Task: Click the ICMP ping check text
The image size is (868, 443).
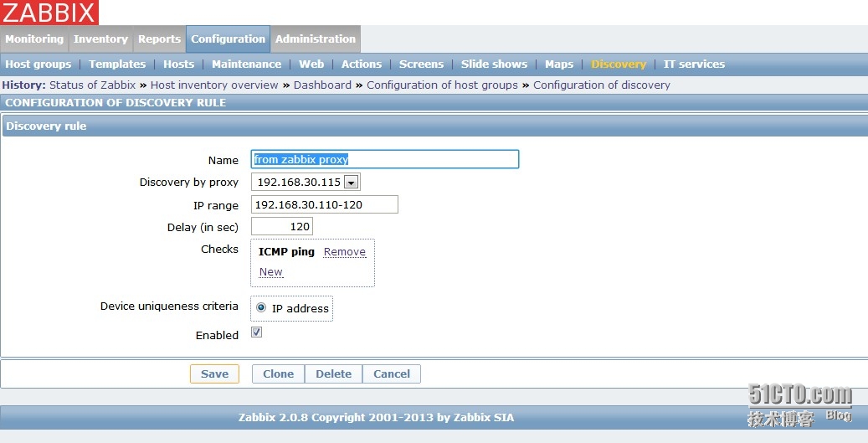Action: (x=286, y=252)
